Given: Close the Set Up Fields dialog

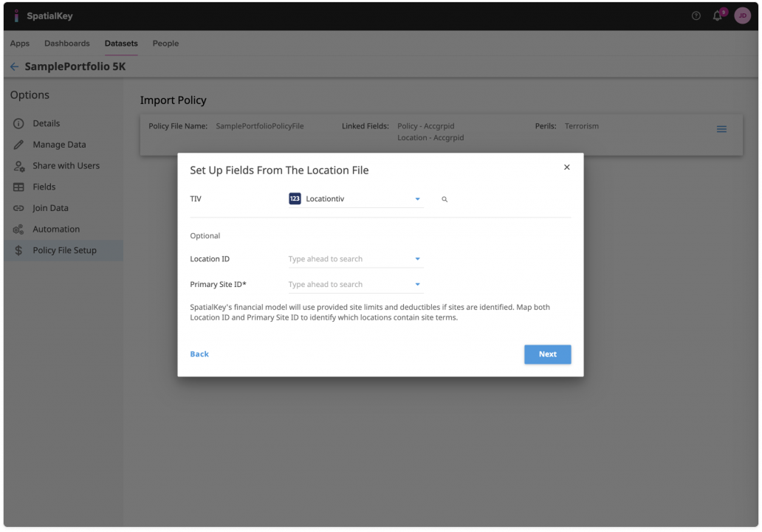Looking at the screenshot, I should [567, 167].
